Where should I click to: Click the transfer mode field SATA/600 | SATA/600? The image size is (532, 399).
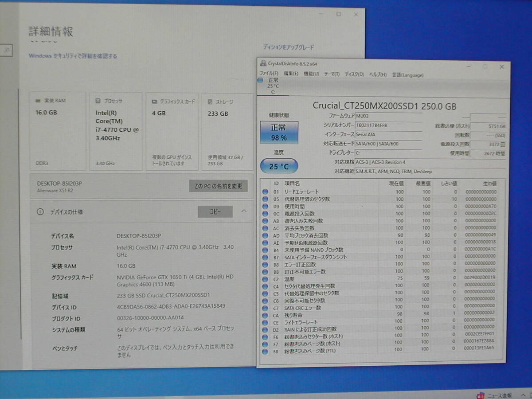click(x=388, y=144)
